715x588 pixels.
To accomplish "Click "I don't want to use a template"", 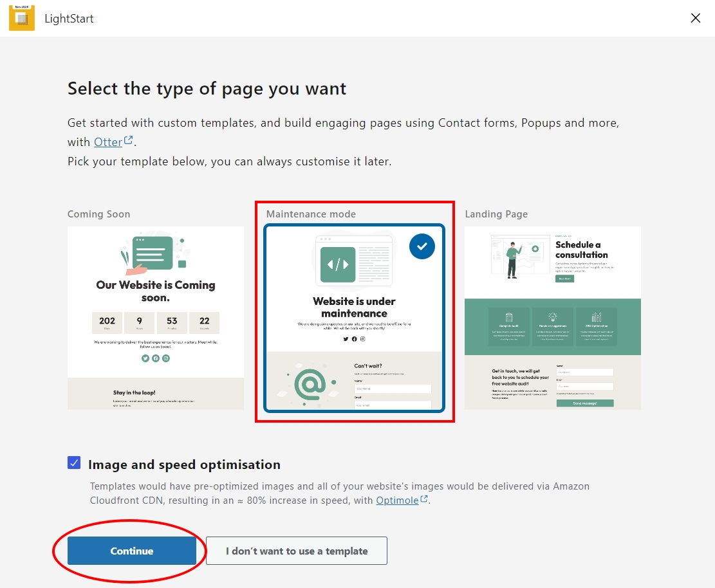I will tap(297, 551).
